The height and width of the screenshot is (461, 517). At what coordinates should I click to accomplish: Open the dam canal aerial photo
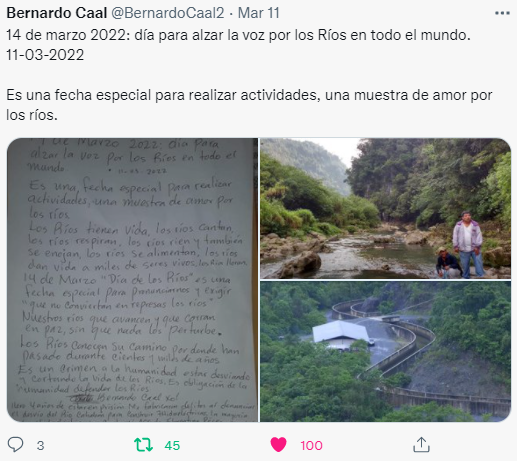point(386,352)
